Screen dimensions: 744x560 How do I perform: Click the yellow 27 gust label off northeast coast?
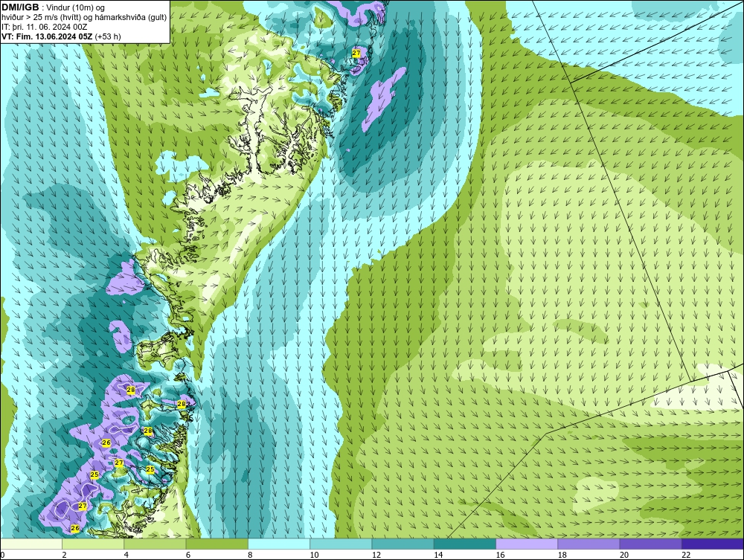[356, 53]
